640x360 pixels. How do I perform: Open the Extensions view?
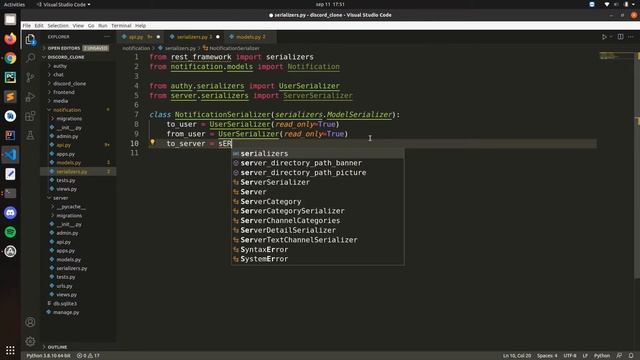30,116
